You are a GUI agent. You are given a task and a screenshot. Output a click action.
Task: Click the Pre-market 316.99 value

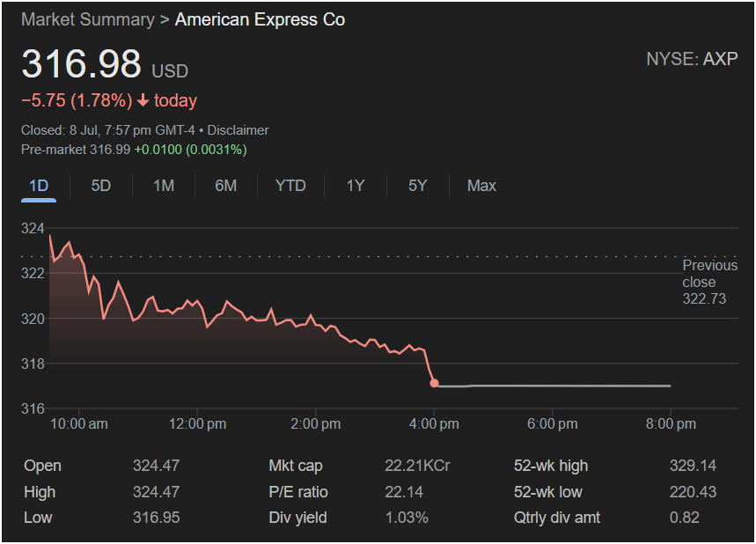tap(76, 150)
